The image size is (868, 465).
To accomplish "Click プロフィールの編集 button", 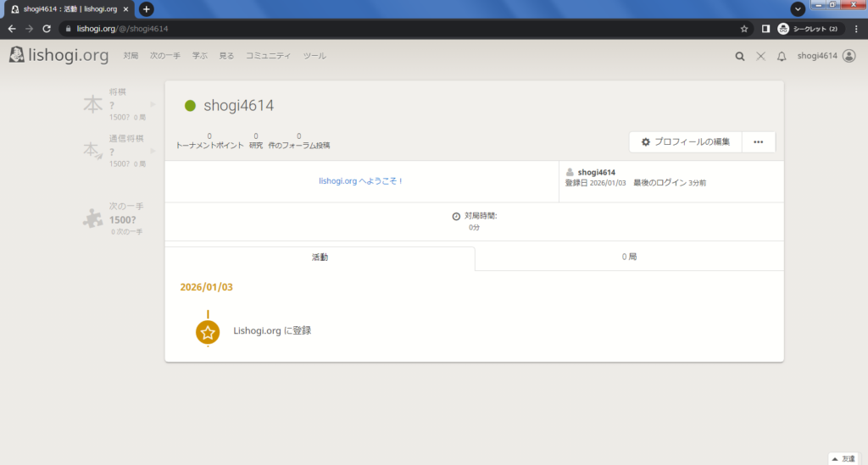I will click(685, 142).
